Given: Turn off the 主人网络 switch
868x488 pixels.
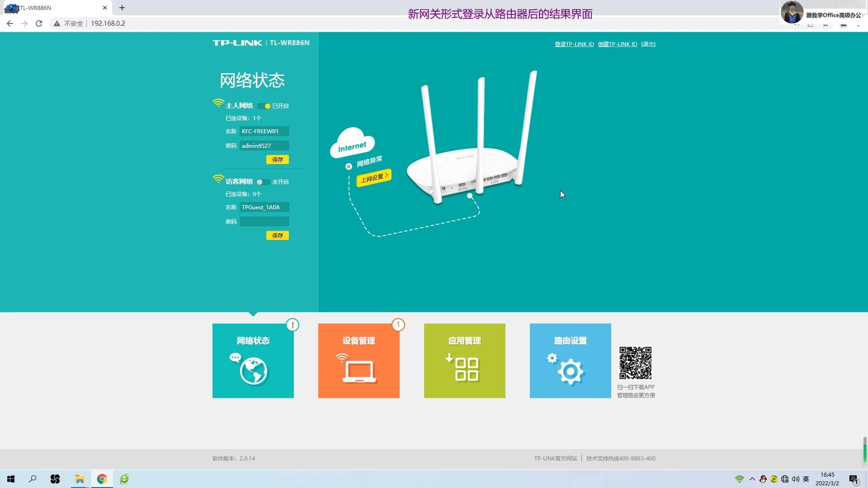Looking at the screenshot, I should tap(264, 106).
